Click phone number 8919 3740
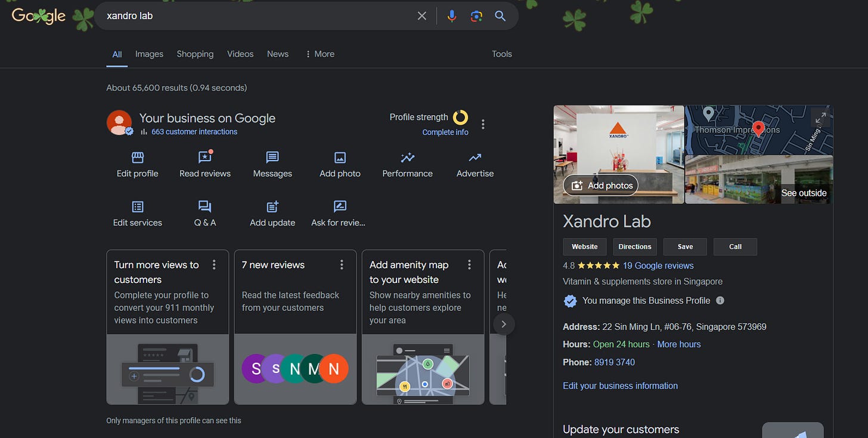 pos(615,362)
